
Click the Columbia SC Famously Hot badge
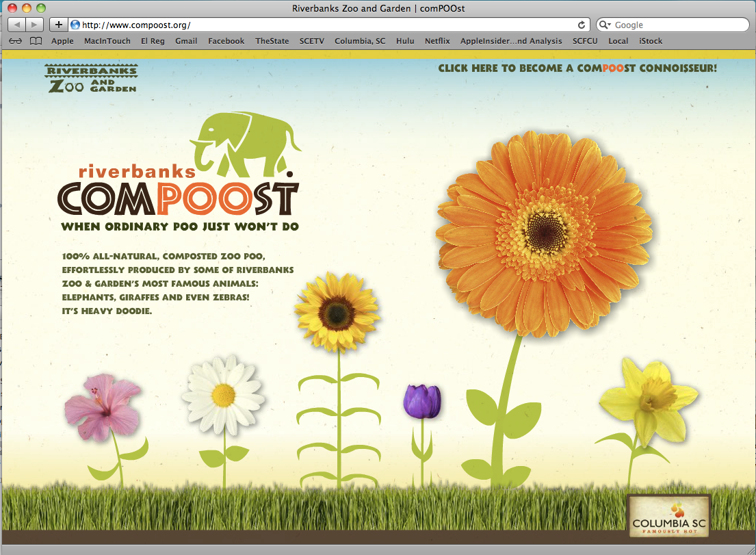pyautogui.click(x=668, y=517)
